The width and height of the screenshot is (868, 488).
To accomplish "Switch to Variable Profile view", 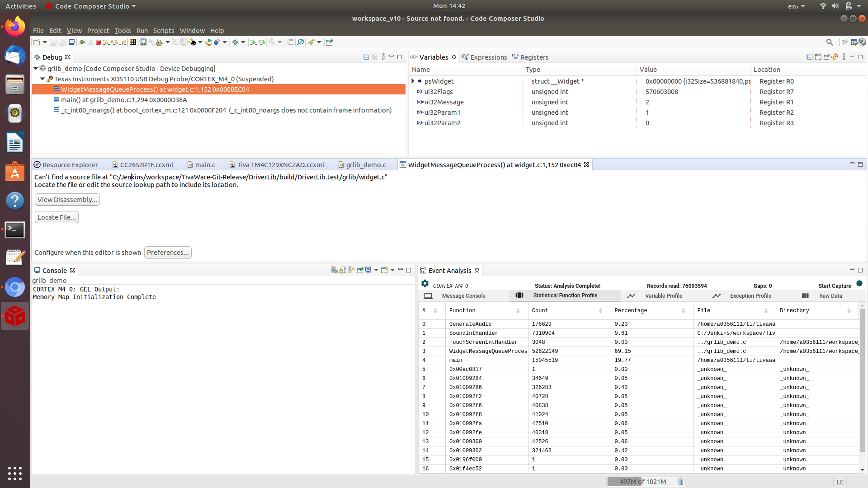I will pos(663,296).
